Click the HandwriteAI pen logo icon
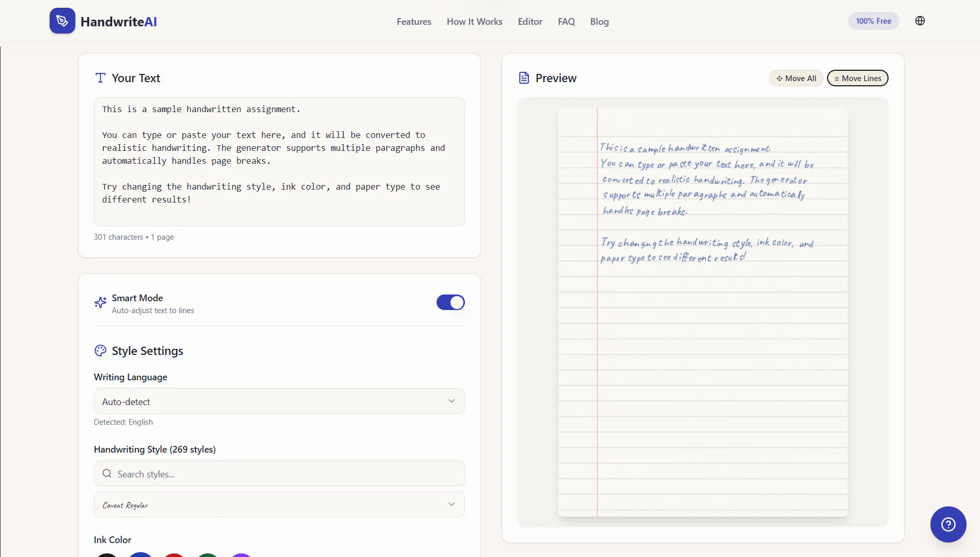The image size is (980, 557). (63, 21)
